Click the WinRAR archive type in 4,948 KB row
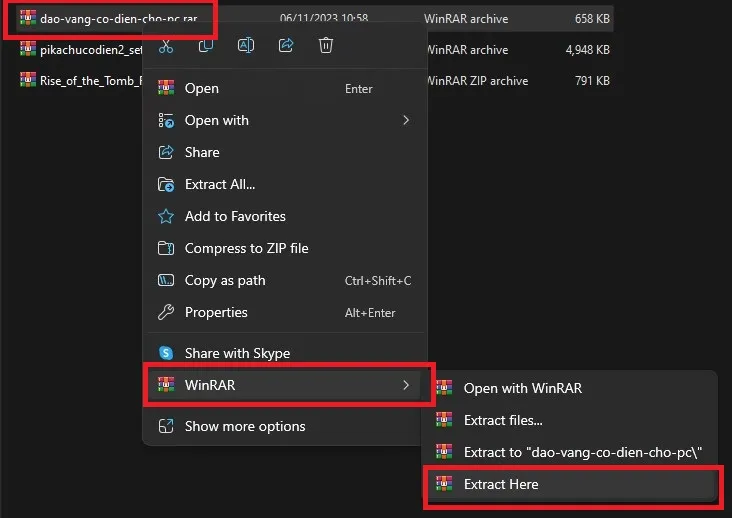The height and width of the screenshot is (518, 732). click(467, 49)
